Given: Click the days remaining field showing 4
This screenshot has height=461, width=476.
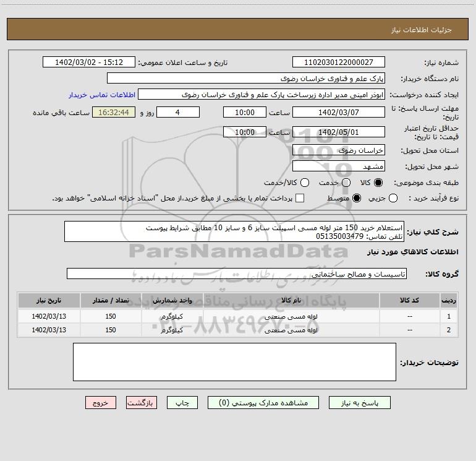Looking at the screenshot, I should coord(178,112).
